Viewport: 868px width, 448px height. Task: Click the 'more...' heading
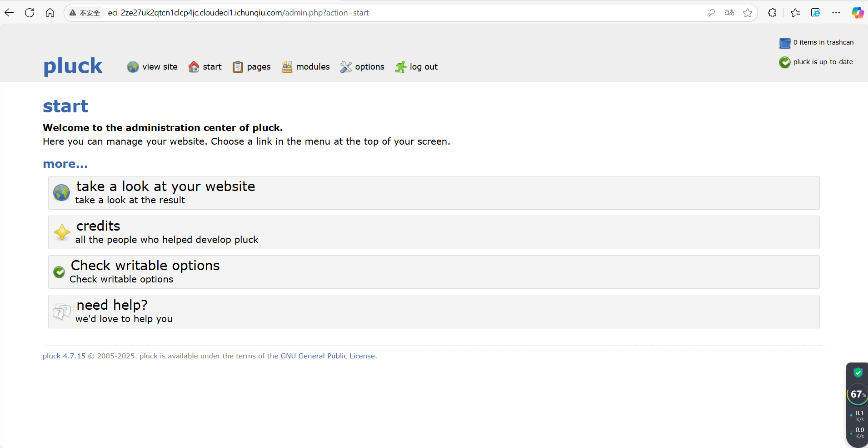(65, 164)
